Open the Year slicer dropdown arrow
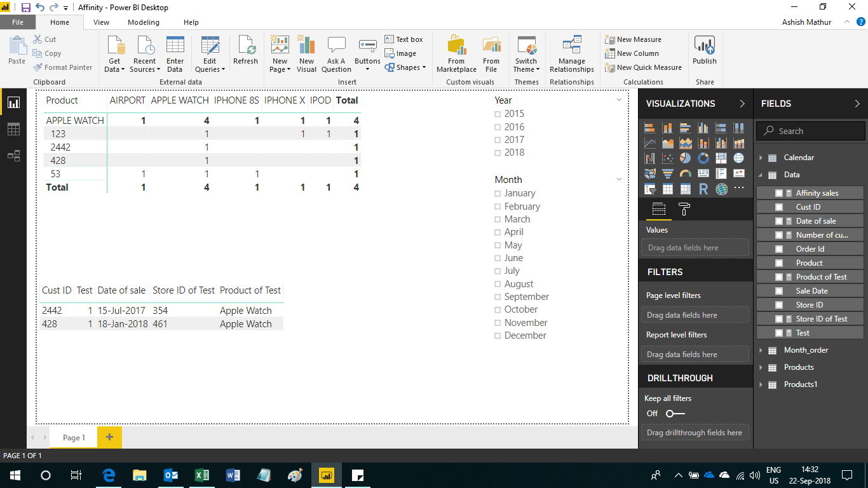Screen dimensions: 868x488 tap(620, 100)
